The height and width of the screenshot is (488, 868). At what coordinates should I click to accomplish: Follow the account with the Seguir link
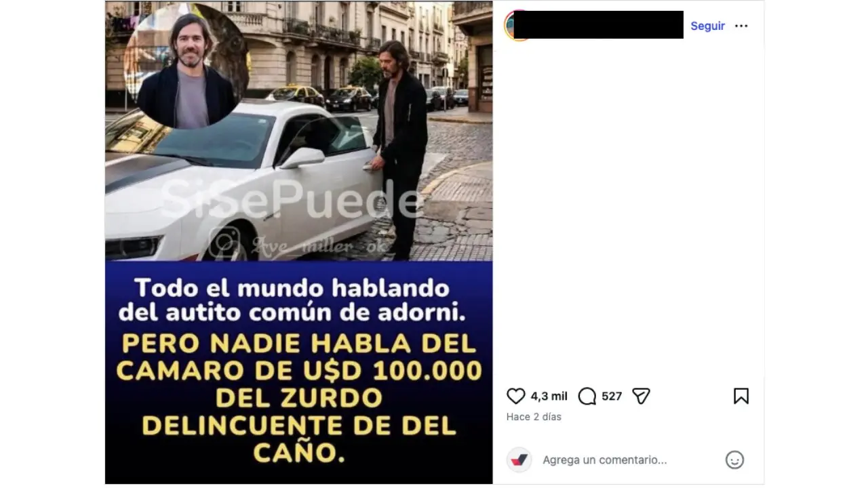(707, 26)
